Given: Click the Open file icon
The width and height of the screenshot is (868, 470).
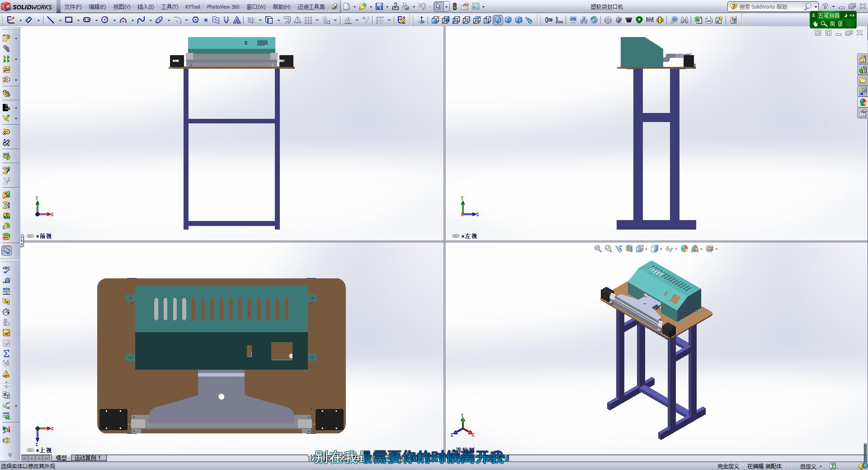Looking at the screenshot, I should (363, 7).
